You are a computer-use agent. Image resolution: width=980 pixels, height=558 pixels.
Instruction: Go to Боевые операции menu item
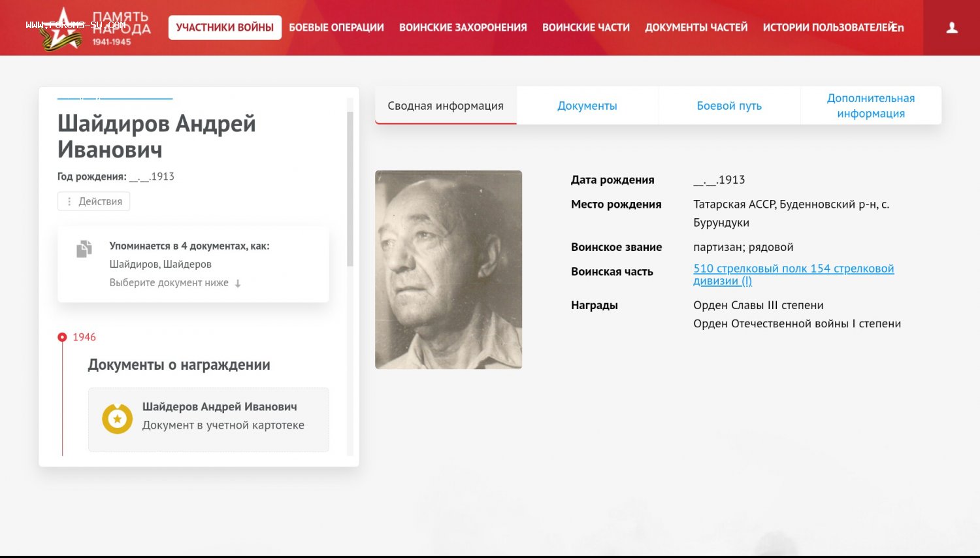tap(336, 27)
